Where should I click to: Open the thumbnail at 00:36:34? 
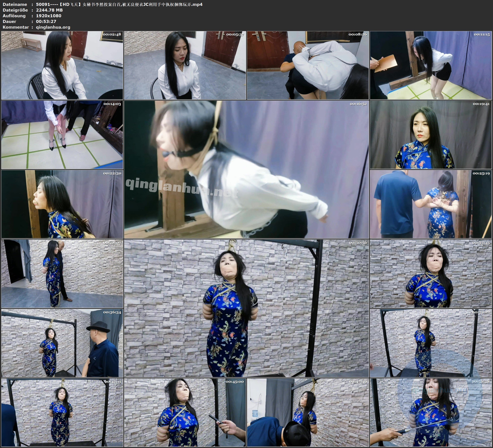(62, 343)
